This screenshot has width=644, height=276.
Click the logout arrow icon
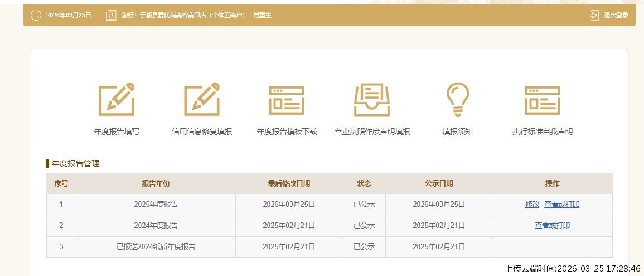594,15
